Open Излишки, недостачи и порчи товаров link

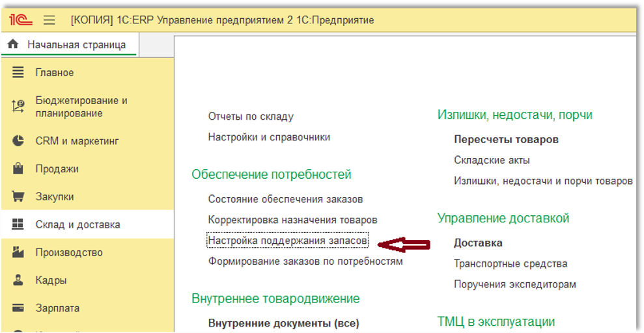543,181
